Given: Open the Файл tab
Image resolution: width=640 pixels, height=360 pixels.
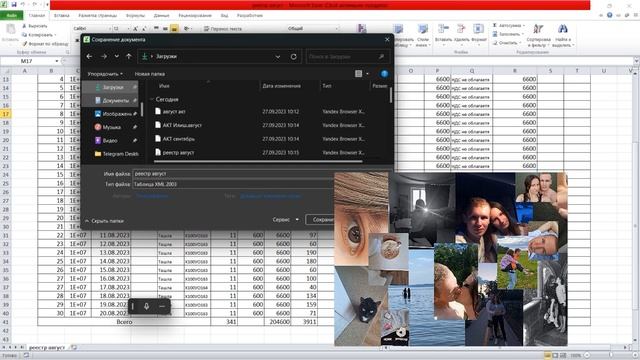Looking at the screenshot, I should pyautogui.click(x=11, y=16).
